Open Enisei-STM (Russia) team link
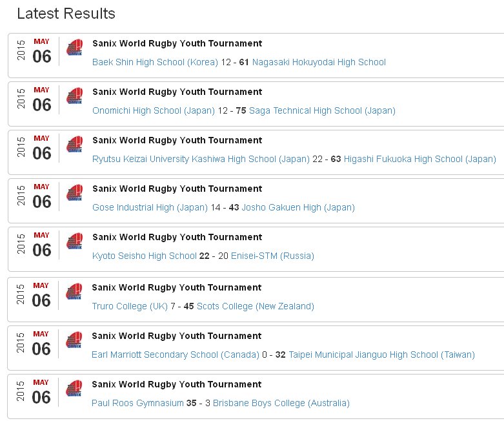504x421 pixels. point(272,256)
